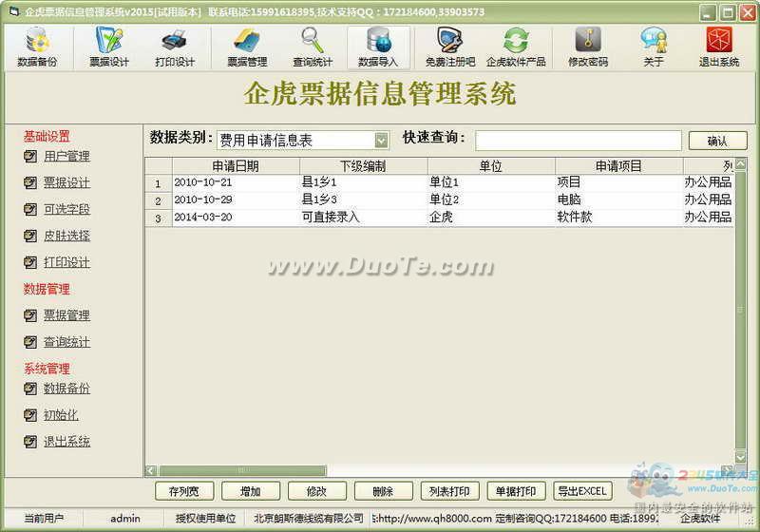Click status bar 北京朗斯德线缆有限公司 text
Viewport: 760px width, 532px height.
click(309, 519)
